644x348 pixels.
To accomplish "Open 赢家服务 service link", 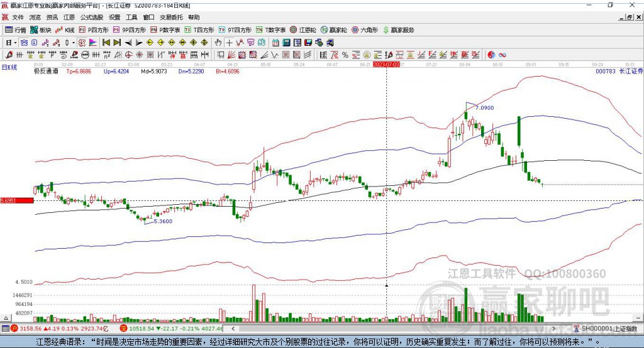I will pos(399,30).
